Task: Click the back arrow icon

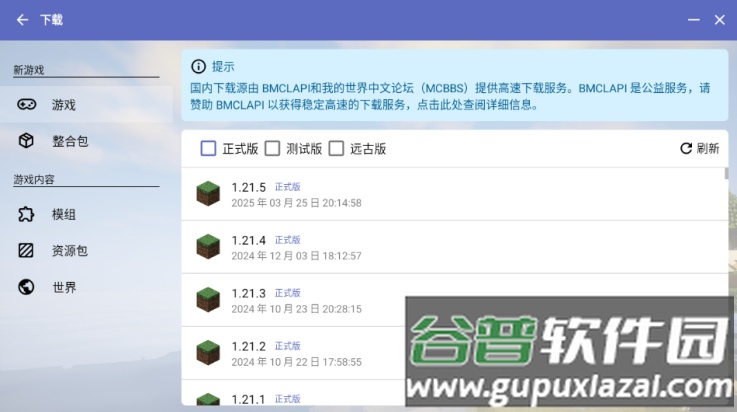Action: 22,19
